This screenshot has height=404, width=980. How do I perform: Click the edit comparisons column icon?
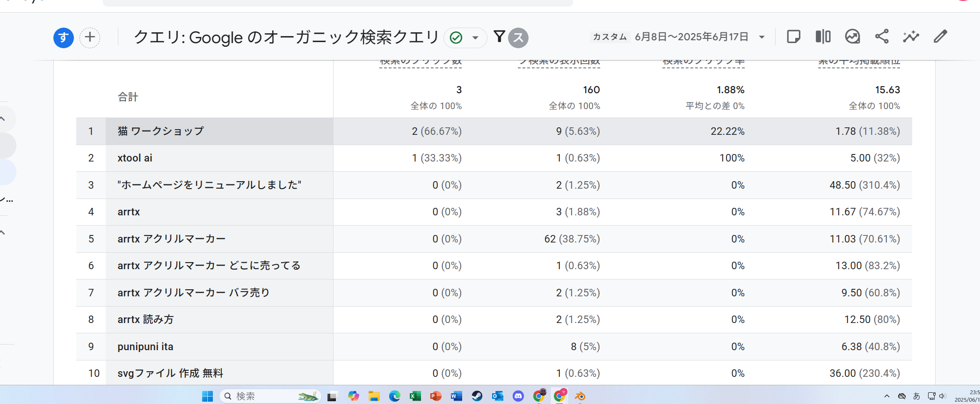tap(823, 37)
